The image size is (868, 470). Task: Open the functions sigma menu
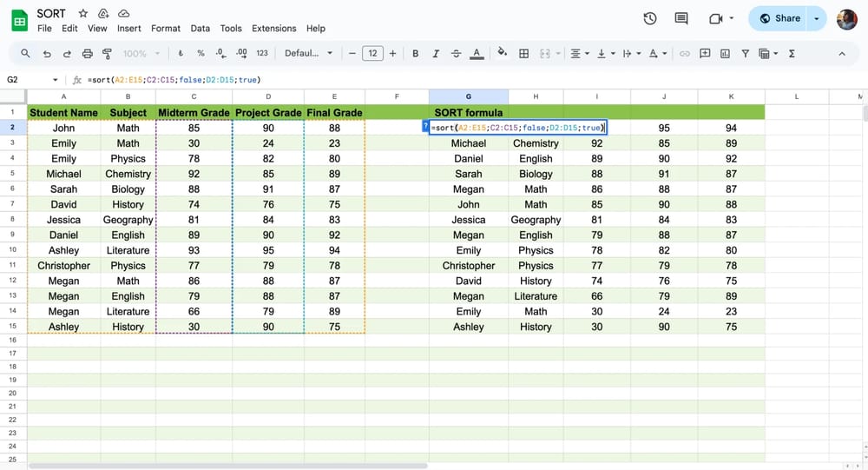(x=792, y=54)
